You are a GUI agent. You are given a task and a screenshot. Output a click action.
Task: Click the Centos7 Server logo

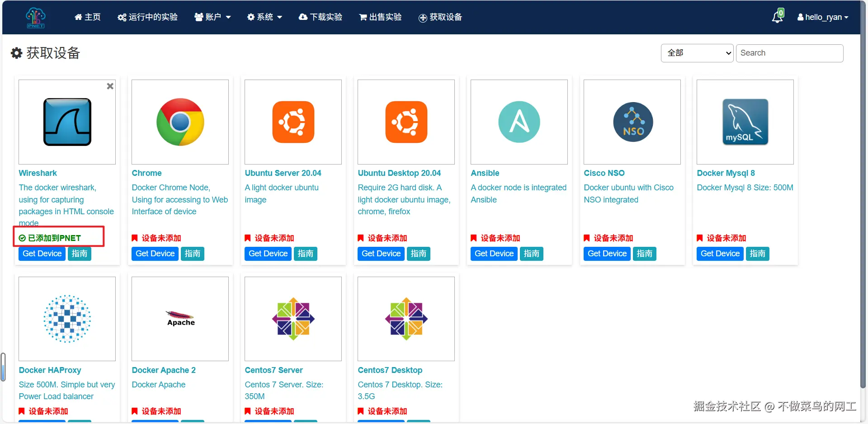click(293, 319)
